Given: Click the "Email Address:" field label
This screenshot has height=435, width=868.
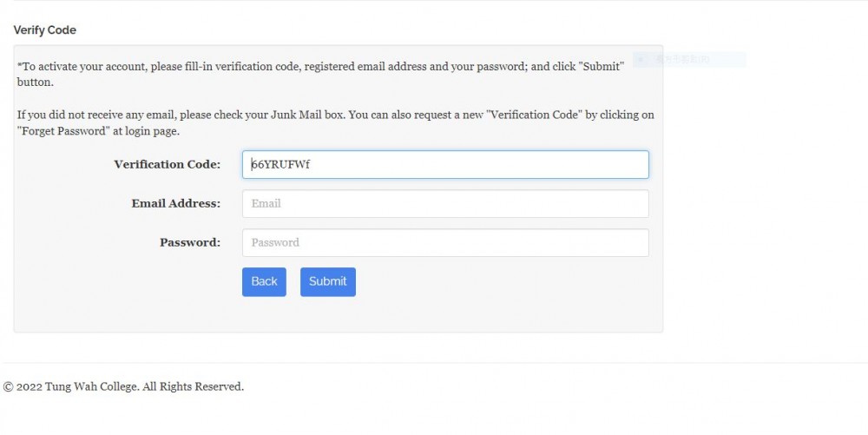Looking at the screenshot, I should click(x=175, y=204).
